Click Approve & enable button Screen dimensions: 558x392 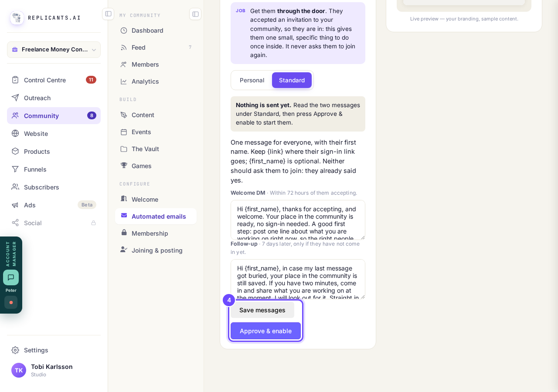265,331
